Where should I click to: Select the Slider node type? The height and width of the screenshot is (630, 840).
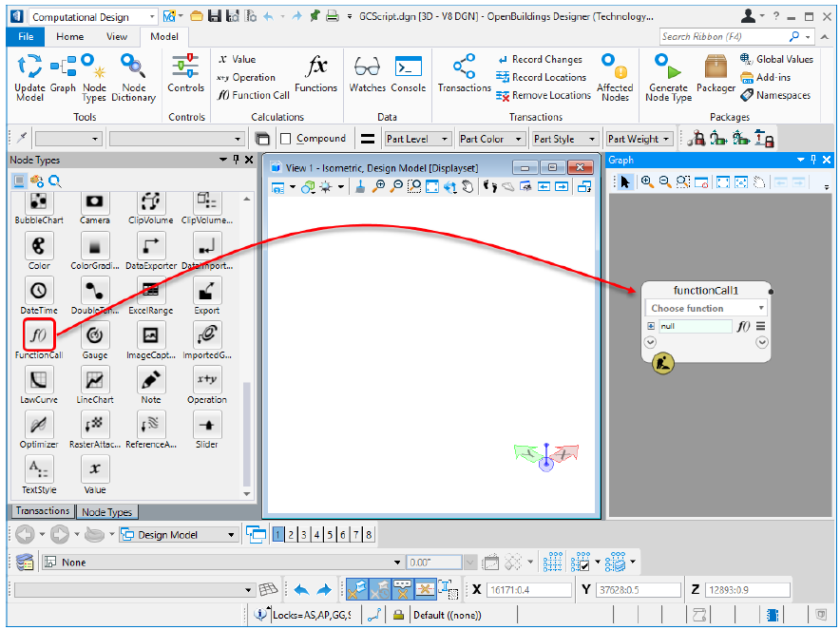[207, 430]
